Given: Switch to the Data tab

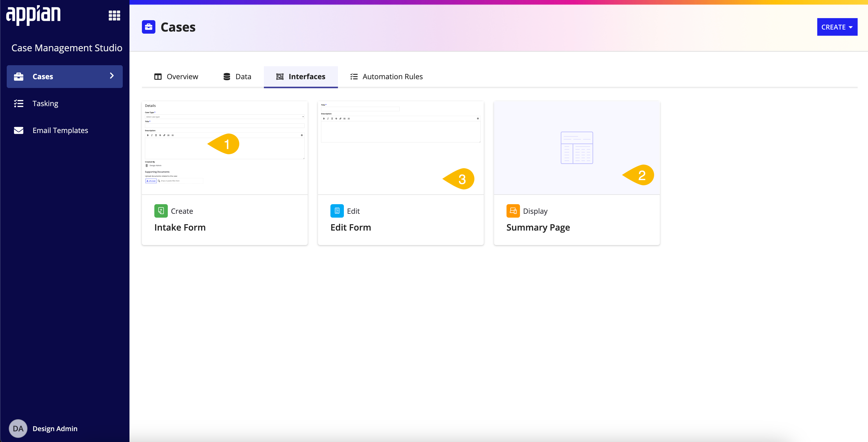Looking at the screenshot, I should (x=237, y=77).
